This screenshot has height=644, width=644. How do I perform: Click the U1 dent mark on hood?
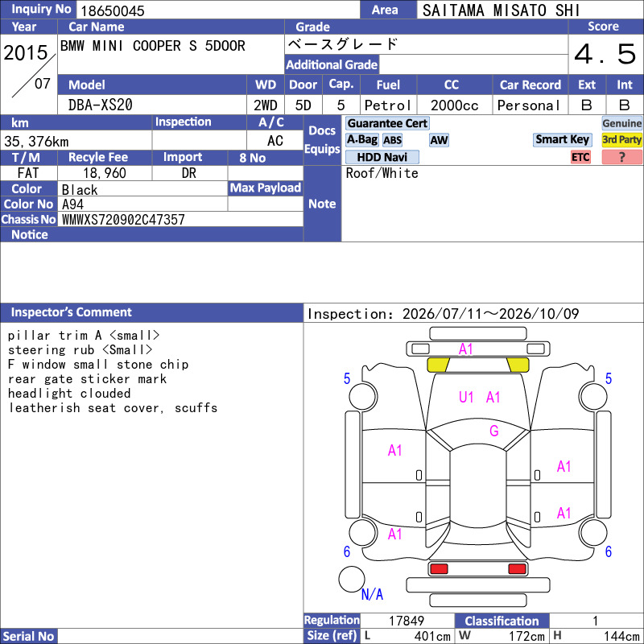[466, 397]
